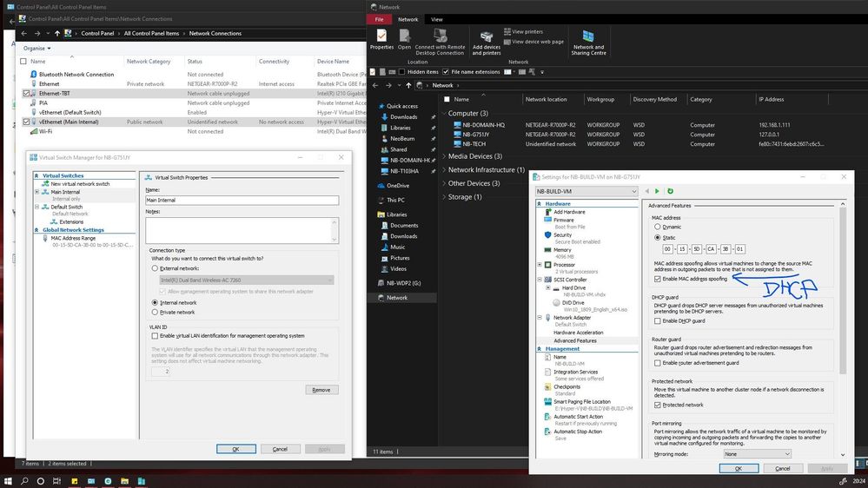Select Smart Paging File Location

[x=582, y=402]
